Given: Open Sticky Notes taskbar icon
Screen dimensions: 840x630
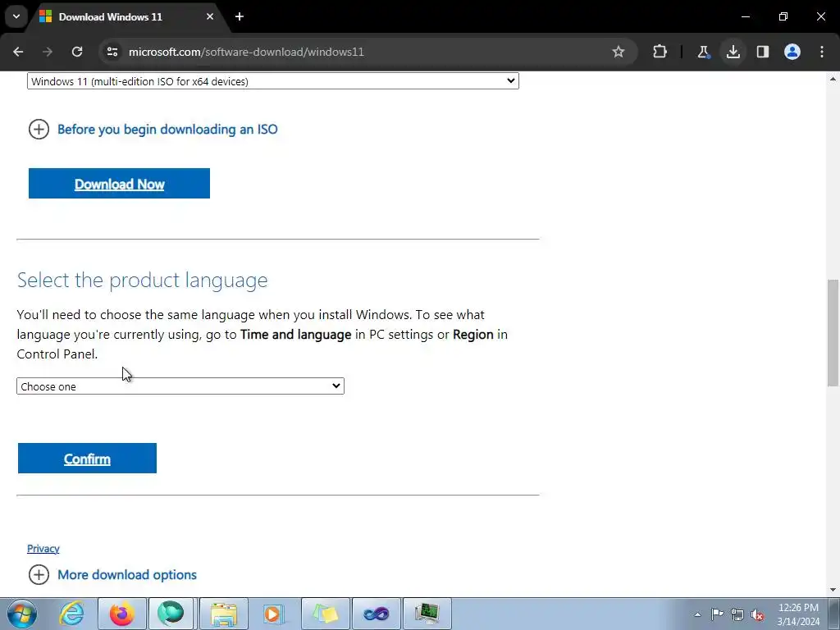Looking at the screenshot, I should 326,614.
